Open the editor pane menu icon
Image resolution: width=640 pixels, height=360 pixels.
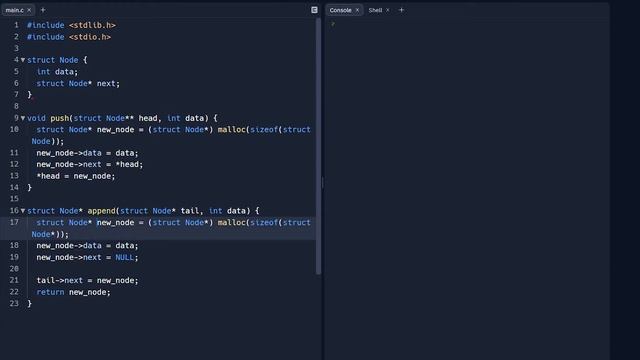pos(314,10)
